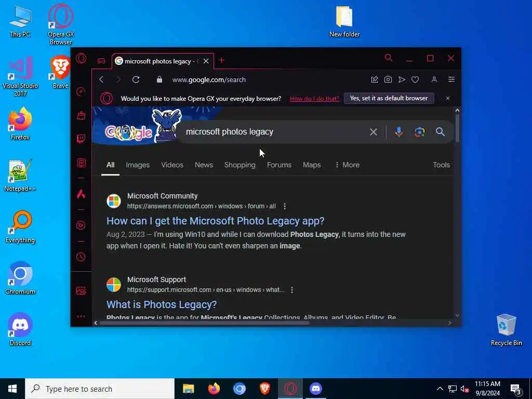This screenshot has height=399, width=532.
Task: Open GX Cleaner sidebar icon
Action: (81, 163)
